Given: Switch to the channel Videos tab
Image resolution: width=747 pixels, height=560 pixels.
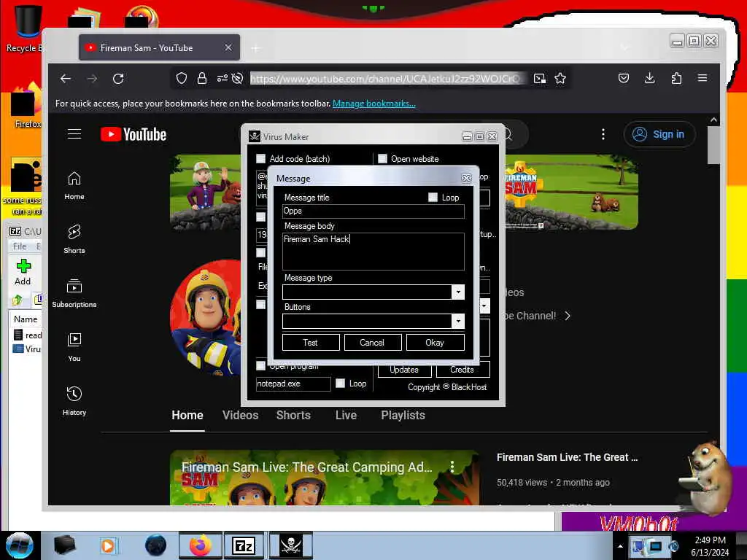Looking at the screenshot, I should tap(240, 415).
